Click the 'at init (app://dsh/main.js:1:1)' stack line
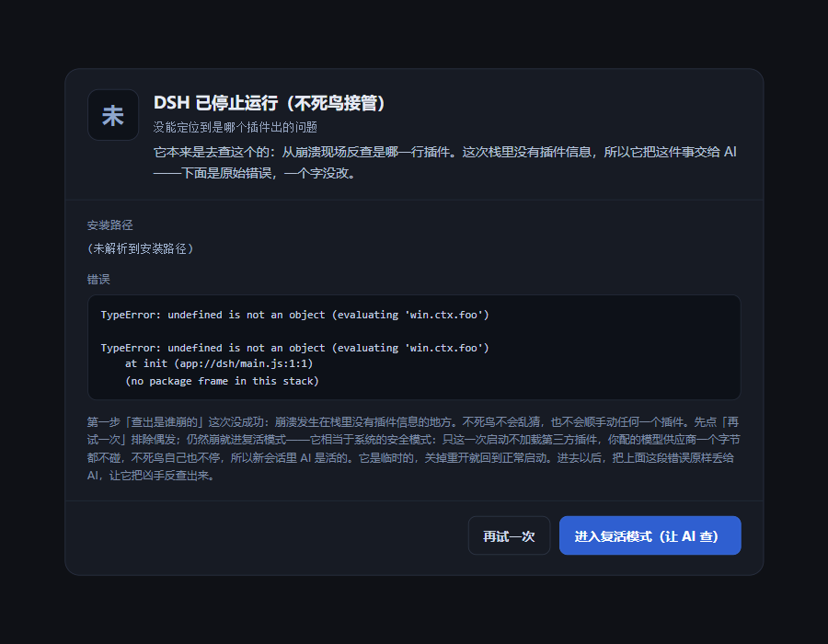828x644 pixels. (x=219, y=363)
